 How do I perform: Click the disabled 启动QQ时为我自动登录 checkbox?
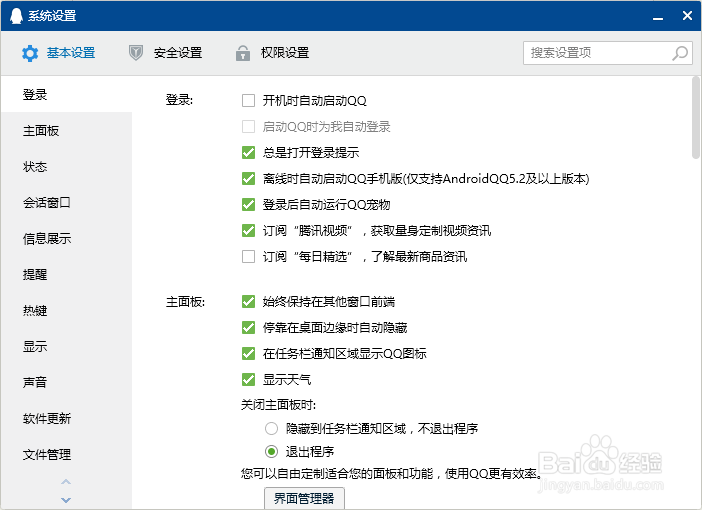248,126
